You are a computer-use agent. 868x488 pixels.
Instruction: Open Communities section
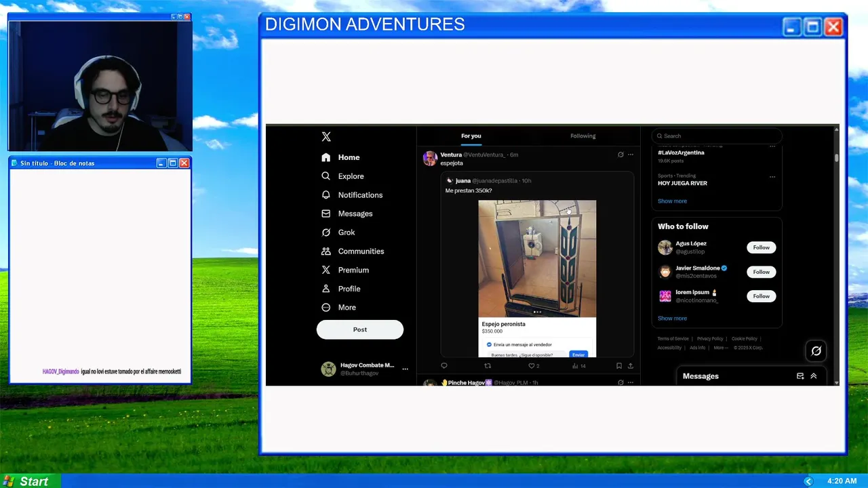point(353,251)
